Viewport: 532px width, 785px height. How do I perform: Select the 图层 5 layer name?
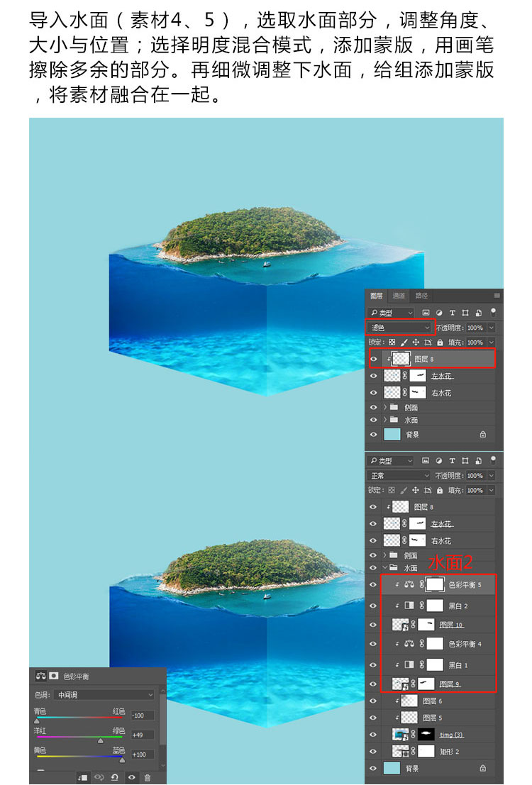point(432,718)
